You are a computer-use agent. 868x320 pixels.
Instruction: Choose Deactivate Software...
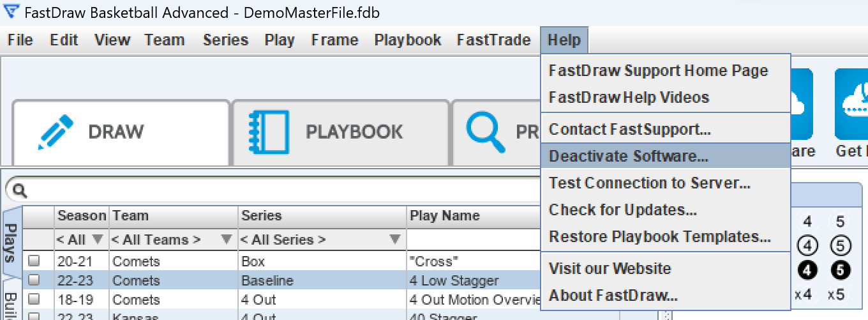pyautogui.click(x=666, y=156)
